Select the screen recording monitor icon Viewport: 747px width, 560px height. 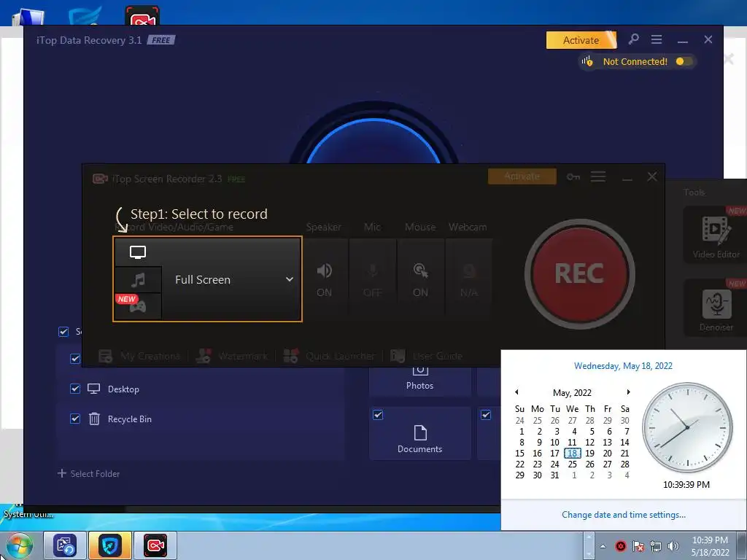pyautogui.click(x=138, y=252)
